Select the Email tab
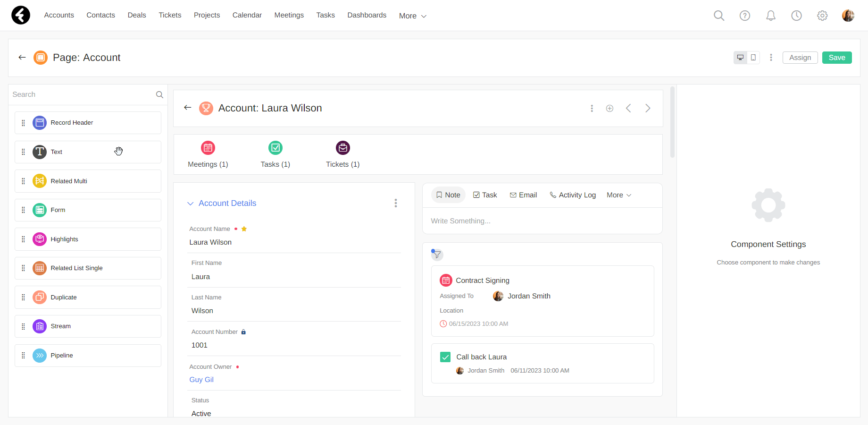The image size is (868, 425). [x=523, y=195]
